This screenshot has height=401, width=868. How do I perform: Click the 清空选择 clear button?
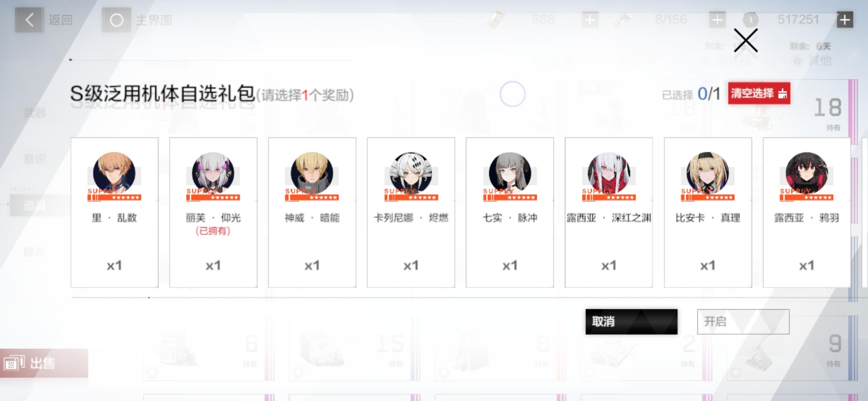click(x=759, y=93)
